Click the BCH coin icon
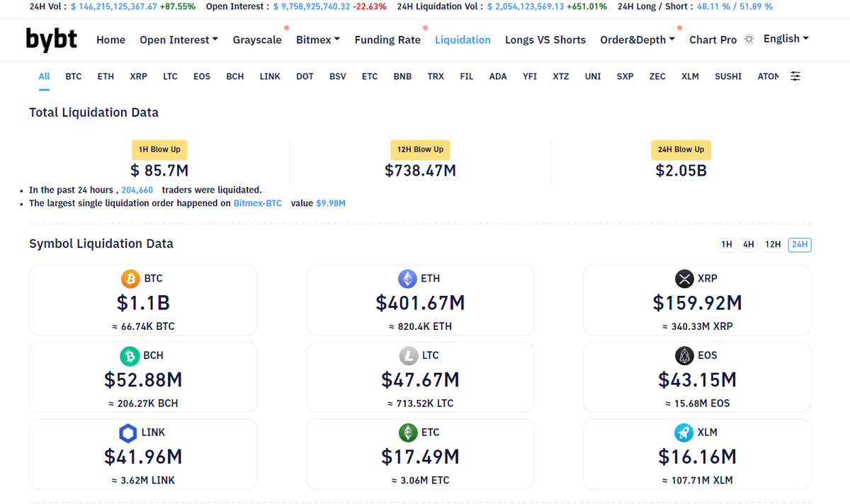This screenshot has height=504, width=850. [131, 355]
